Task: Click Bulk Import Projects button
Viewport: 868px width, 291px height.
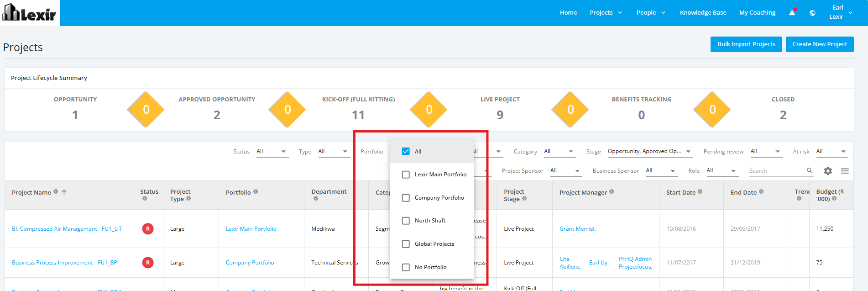Action: 746,44
